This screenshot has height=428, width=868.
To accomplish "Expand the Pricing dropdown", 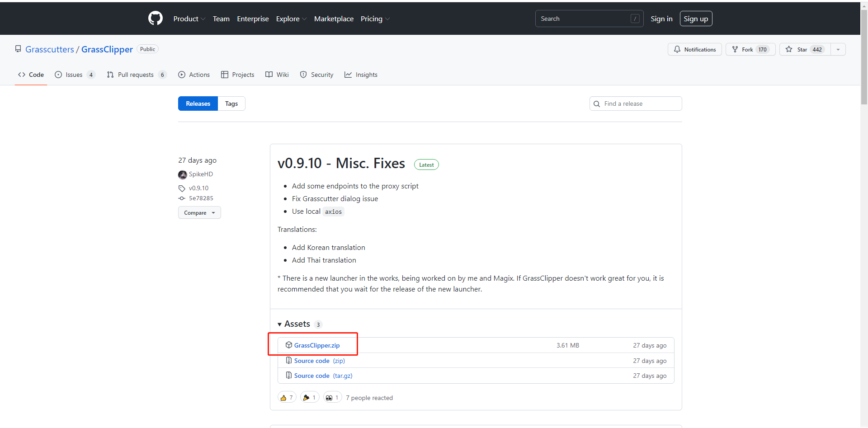I will [x=375, y=19].
